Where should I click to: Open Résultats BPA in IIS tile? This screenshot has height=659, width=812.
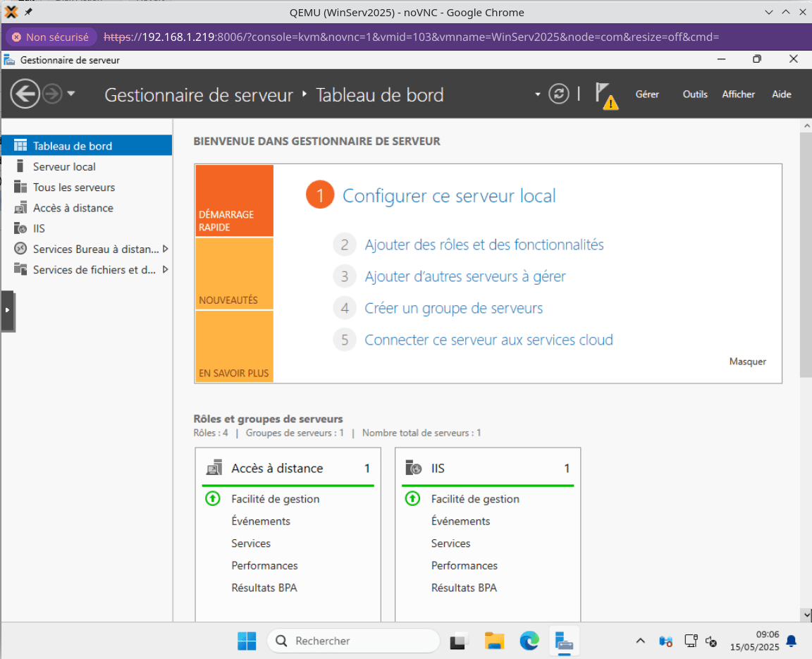pos(464,588)
